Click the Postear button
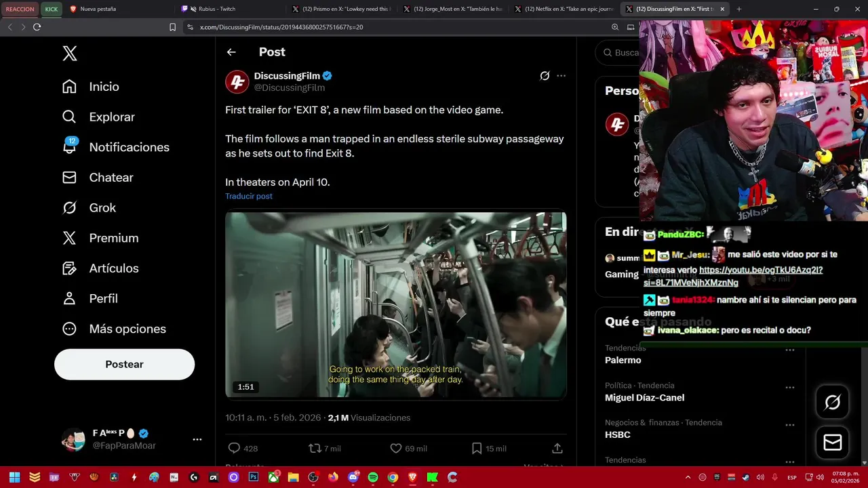This screenshot has width=868, height=488. 124,364
